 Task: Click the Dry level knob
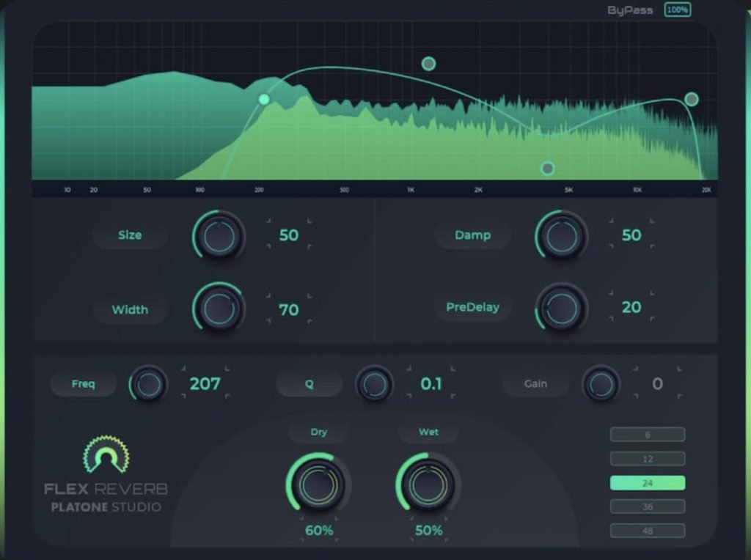pyautogui.click(x=318, y=484)
